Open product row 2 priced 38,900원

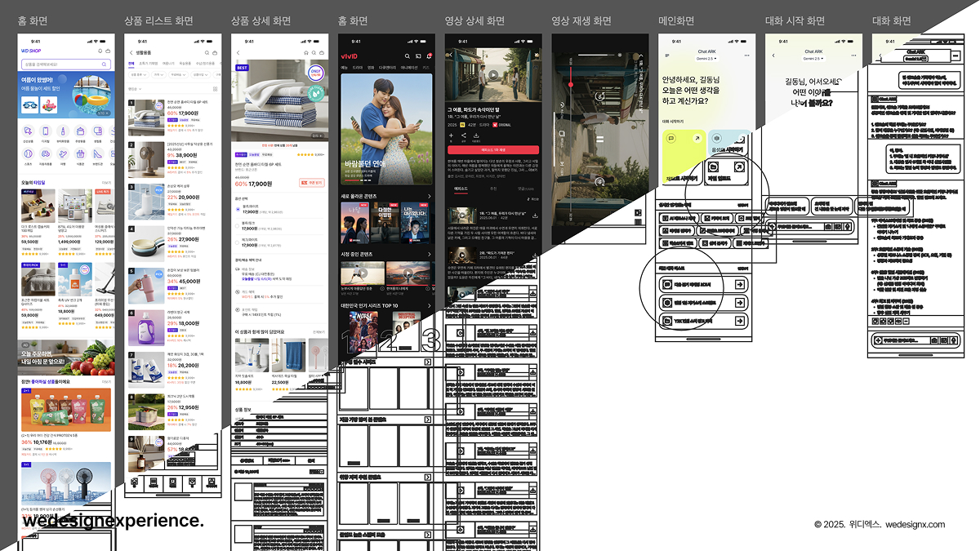pos(174,159)
